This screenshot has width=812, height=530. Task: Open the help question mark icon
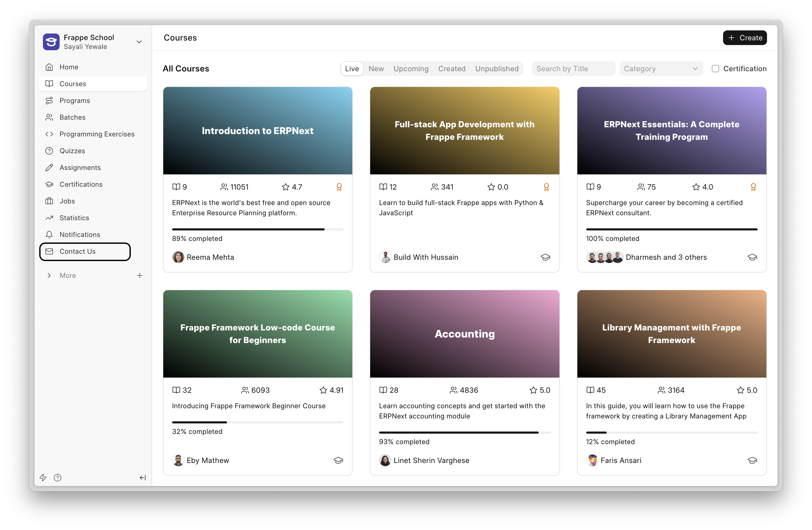click(58, 477)
